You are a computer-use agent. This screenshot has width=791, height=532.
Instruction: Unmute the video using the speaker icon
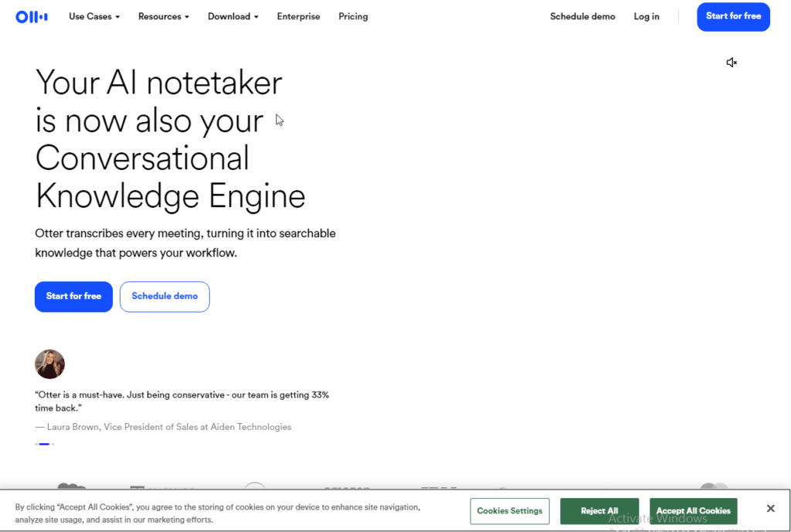click(732, 63)
